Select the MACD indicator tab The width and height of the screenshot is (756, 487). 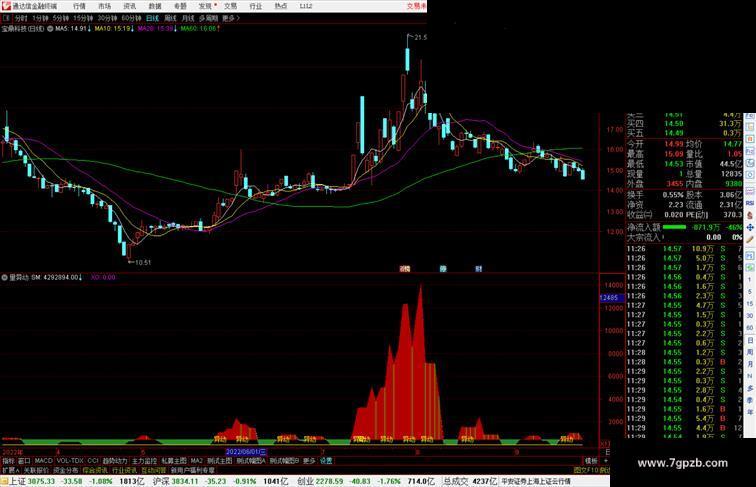pyautogui.click(x=43, y=461)
